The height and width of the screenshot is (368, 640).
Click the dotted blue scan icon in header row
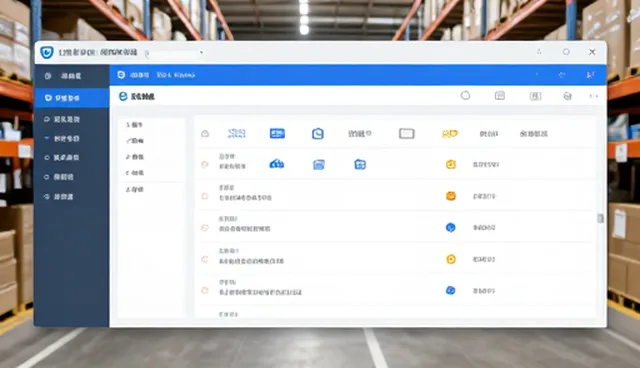coord(237,133)
